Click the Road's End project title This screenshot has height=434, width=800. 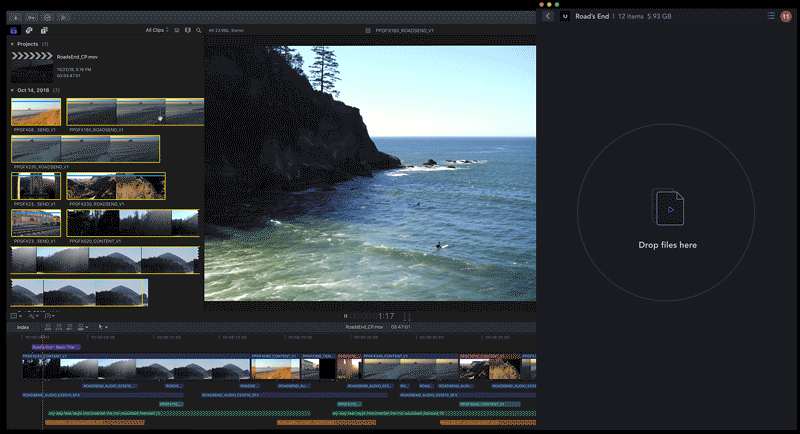[592, 16]
